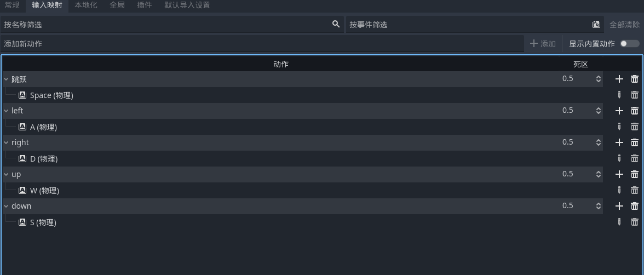
Task: Edit the Space (物理) event with its pencil icon
Action: 619,95
